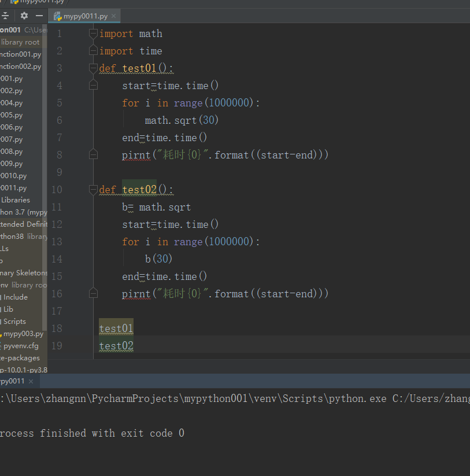Open file ending 002.py in project tree
Image resolution: width=470 pixels, height=476 pixels.
[x=12, y=91]
